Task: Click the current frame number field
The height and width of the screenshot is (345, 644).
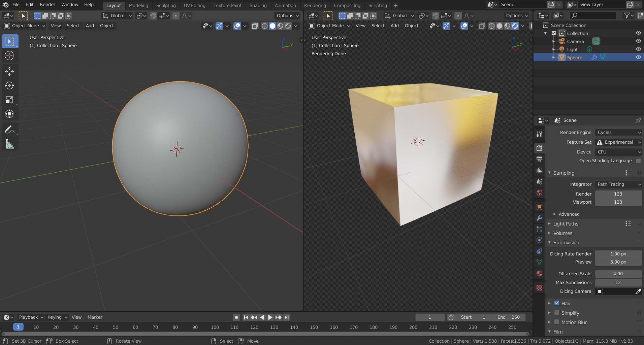Action: [x=430, y=317]
